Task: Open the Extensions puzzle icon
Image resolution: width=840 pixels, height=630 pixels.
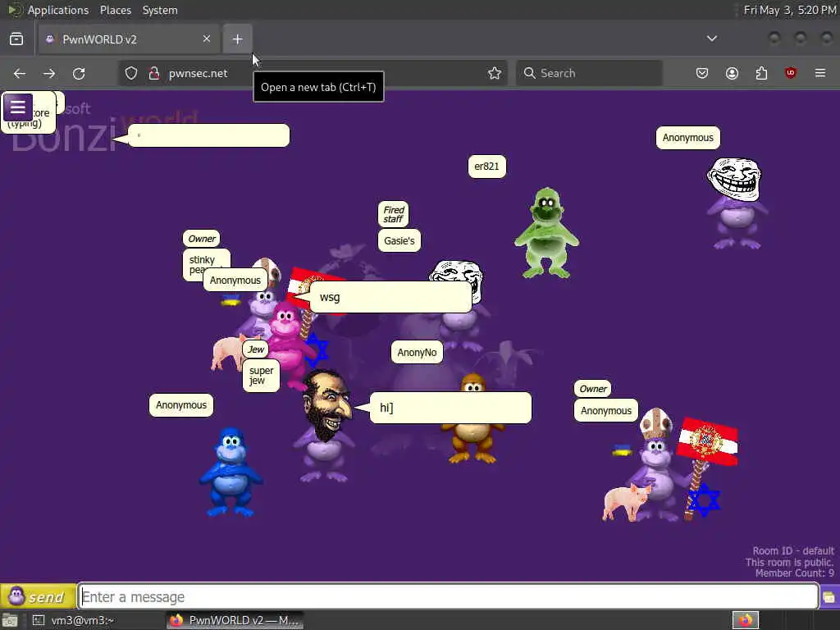Action: [x=761, y=73]
